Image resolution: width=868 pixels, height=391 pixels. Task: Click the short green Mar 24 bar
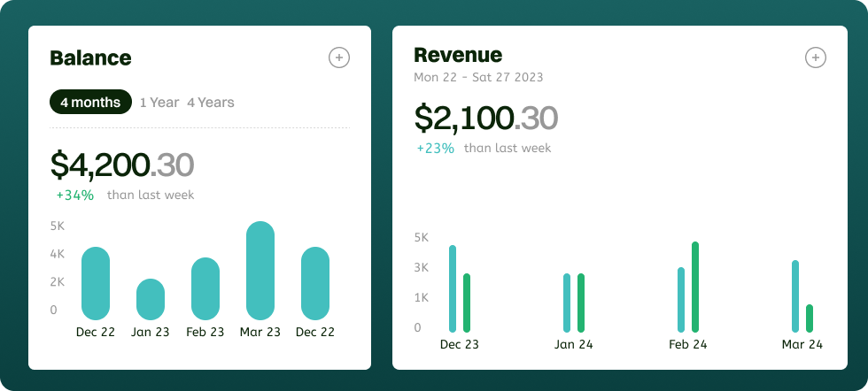click(810, 318)
